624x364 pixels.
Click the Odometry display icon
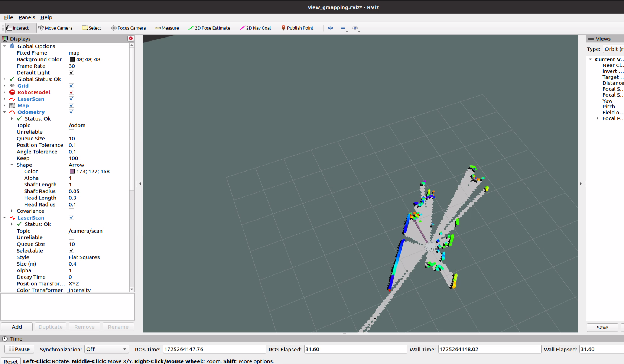click(12, 112)
